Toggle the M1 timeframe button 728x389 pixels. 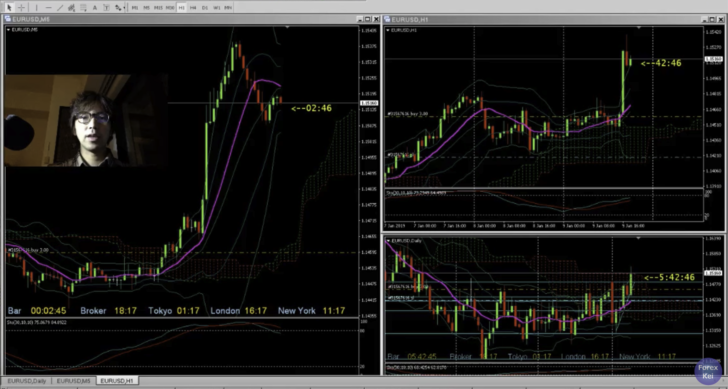(135, 7)
